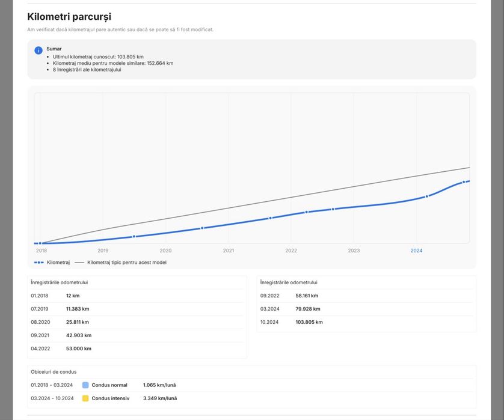Select the 01.2018 odometer record row
The height and width of the screenshot is (420, 504).
tap(137, 296)
